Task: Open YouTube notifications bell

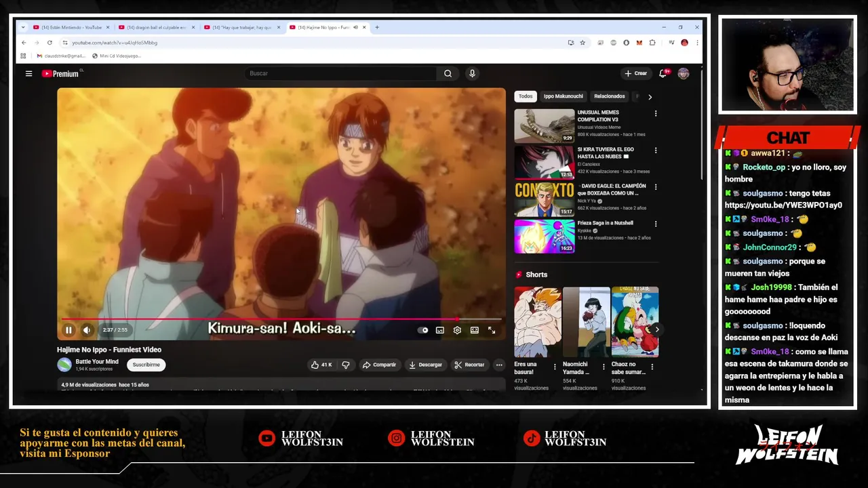Action: pos(663,73)
